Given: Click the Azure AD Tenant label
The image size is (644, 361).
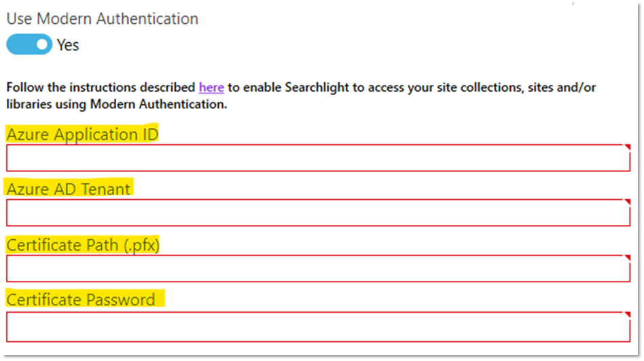Looking at the screenshot, I should [x=69, y=189].
